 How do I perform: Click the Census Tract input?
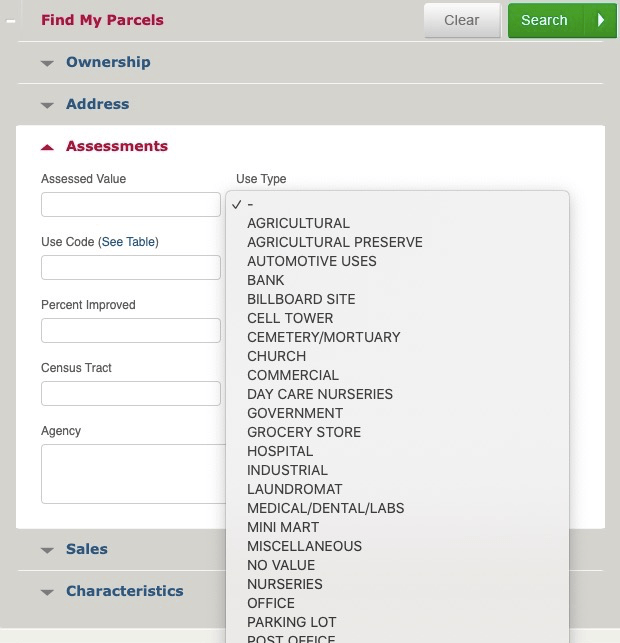130,394
